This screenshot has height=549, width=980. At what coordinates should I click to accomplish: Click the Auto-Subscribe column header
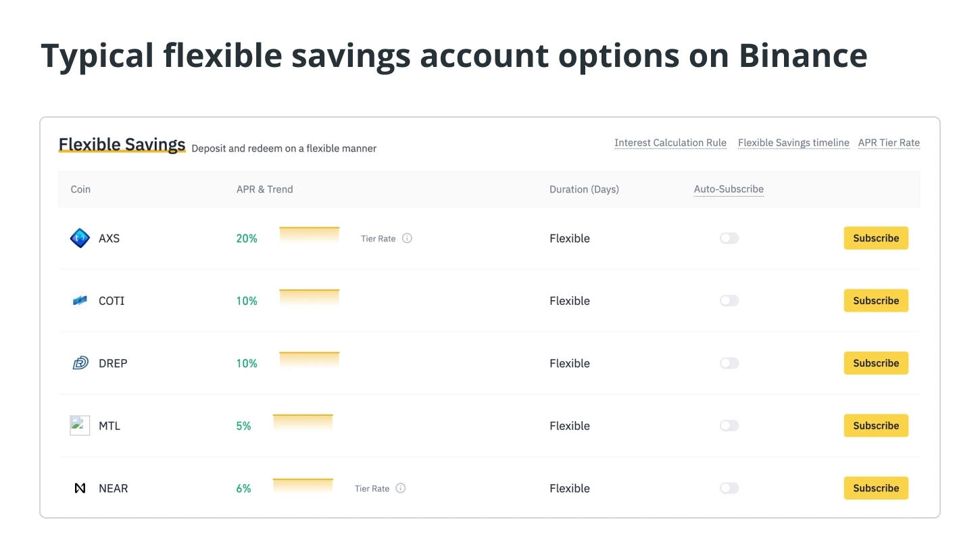click(x=729, y=189)
